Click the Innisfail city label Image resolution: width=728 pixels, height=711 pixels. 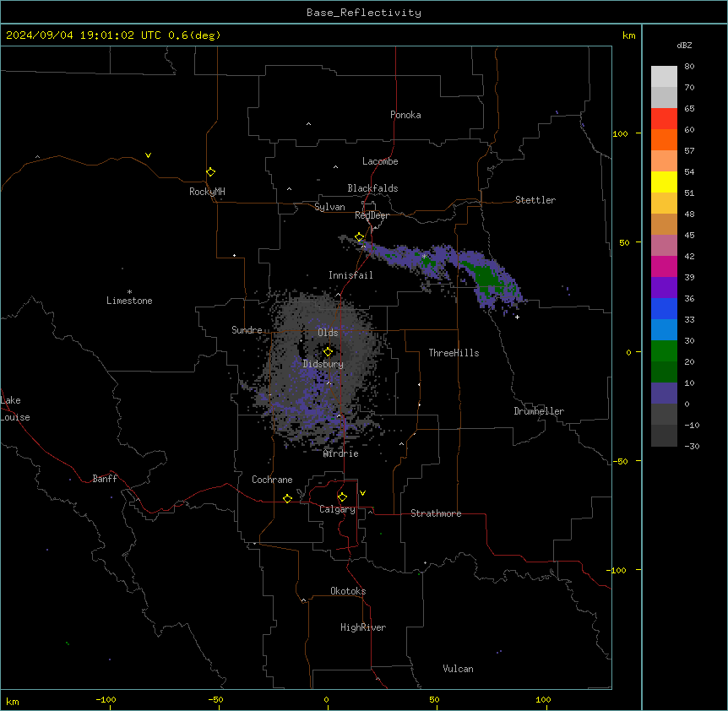tap(350, 275)
